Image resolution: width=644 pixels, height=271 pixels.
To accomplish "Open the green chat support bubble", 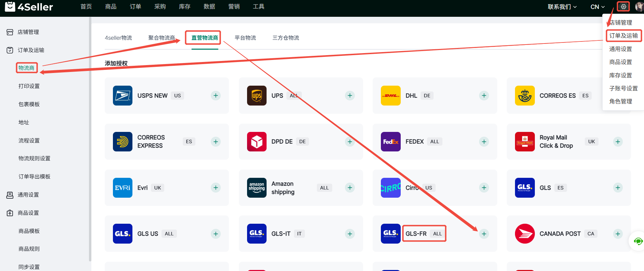I will pyautogui.click(x=638, y=241).
